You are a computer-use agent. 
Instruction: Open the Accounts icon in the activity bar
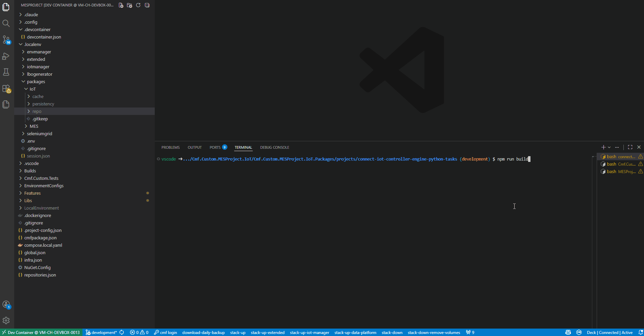pos(6,305)
